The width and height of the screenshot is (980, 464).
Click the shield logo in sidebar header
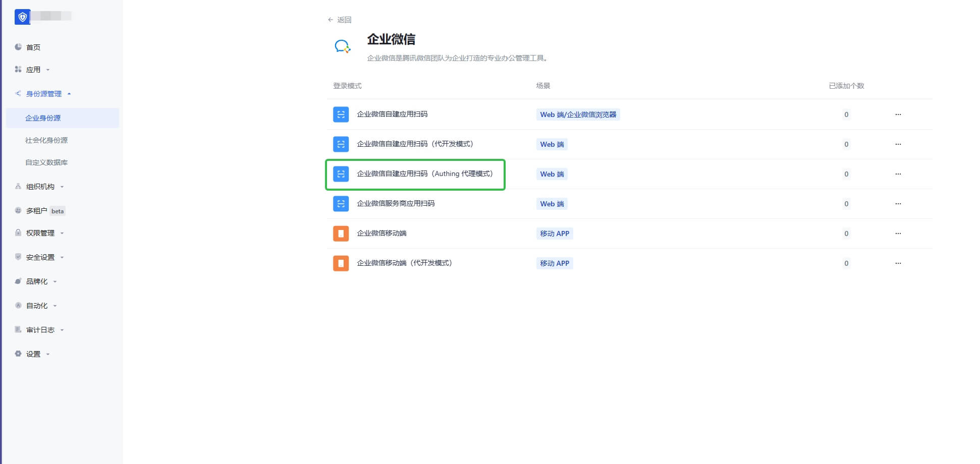[22, 17]
